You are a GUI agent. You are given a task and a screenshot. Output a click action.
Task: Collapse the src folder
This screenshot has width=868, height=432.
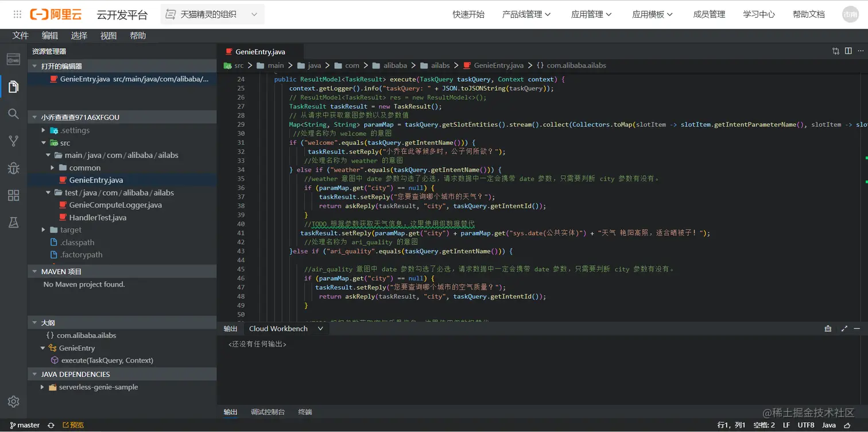tap(44, 143)
